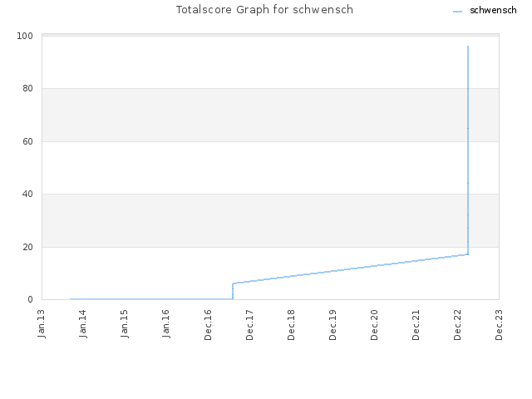
Task: Click the Dec.19 x-axis label
Action: pos(332,325)
